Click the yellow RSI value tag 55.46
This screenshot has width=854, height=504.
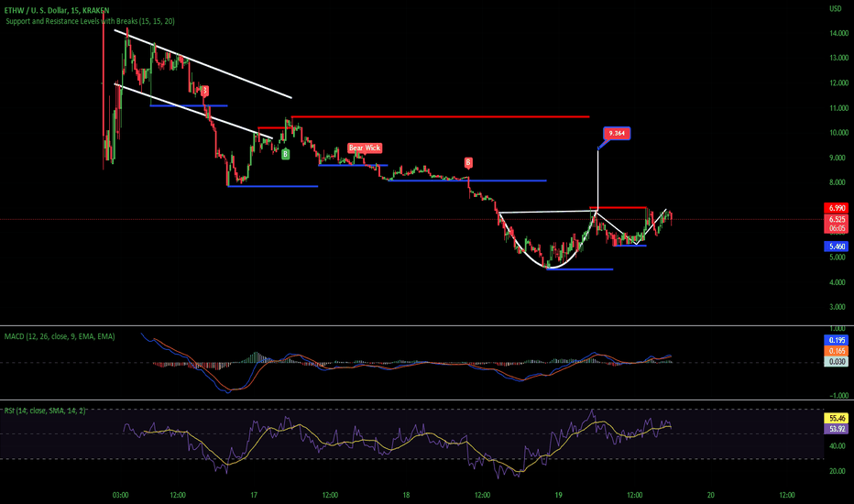pyautogui.click(x=838, y=419)
